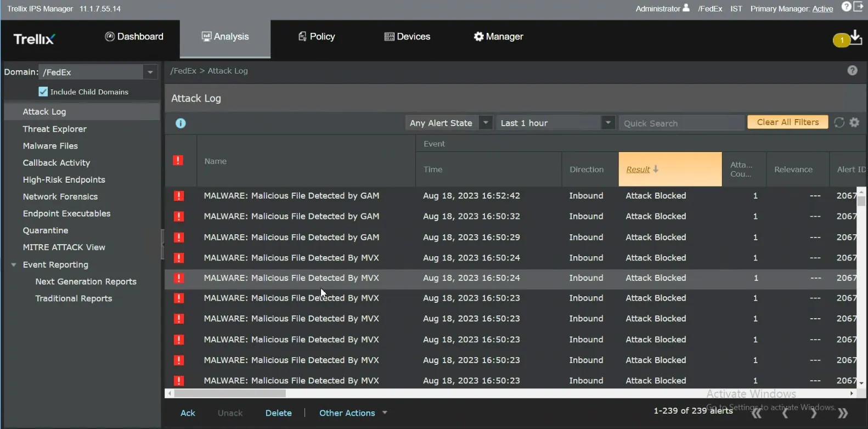Expand the Domain /FedEx dropdown

pos(150,72)
